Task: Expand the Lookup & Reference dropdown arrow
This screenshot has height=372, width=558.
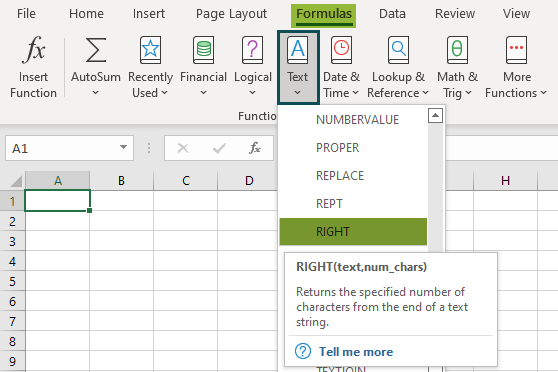Action: tap(425, 93)
